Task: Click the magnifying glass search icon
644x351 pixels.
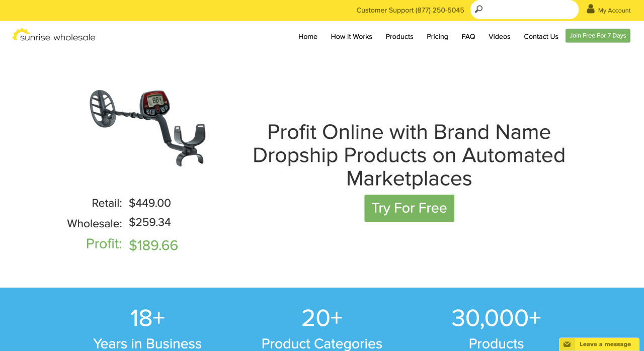Action: (x=479, y=9)
